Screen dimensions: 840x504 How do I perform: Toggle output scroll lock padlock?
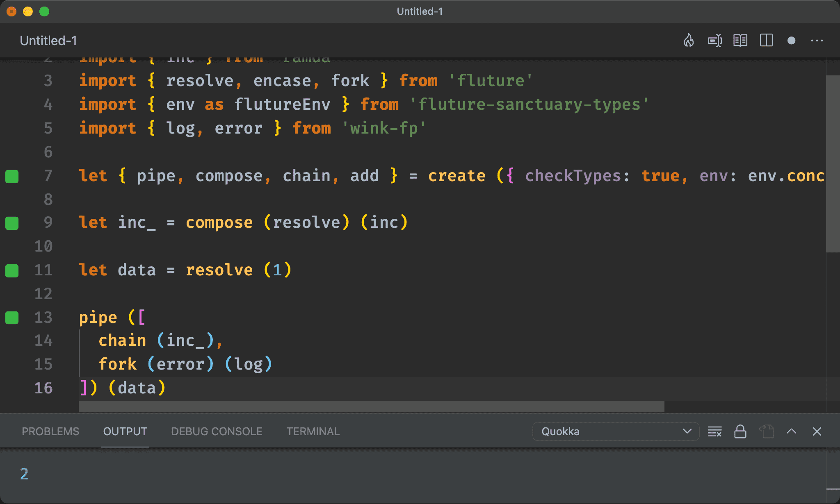740,431
